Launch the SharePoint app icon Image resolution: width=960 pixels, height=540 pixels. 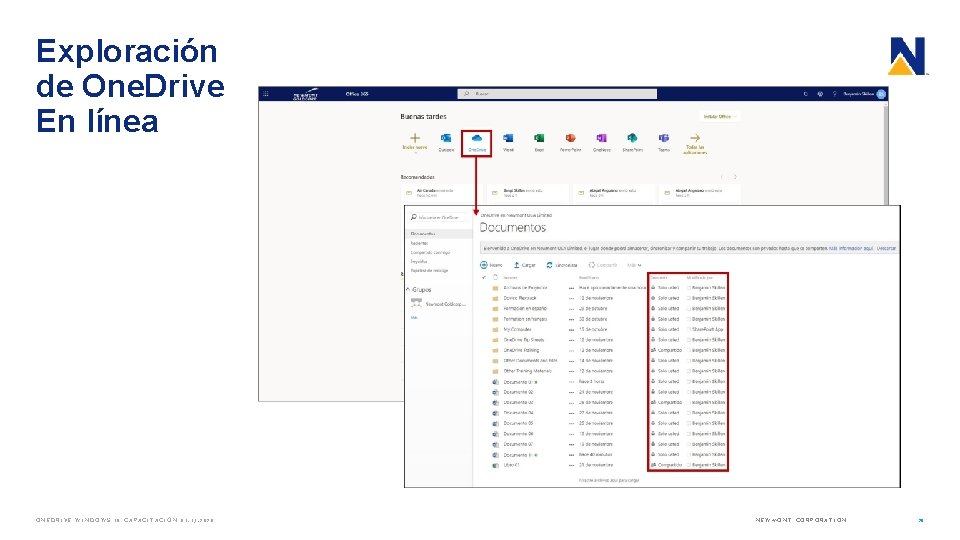(x=632, y=138)
